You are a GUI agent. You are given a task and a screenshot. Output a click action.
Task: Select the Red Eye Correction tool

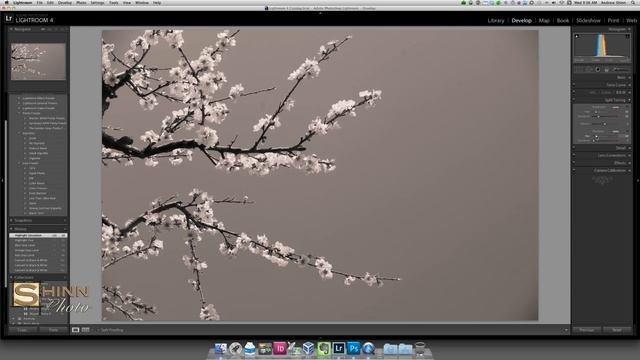[598, 69]
